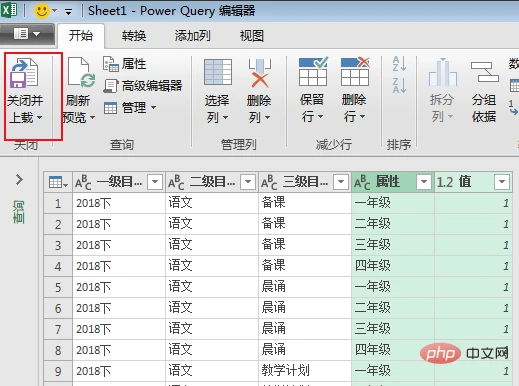Open filter dropdown for 一级目 column
This screenshot has width=519, height=386.
tap(155, 182)
